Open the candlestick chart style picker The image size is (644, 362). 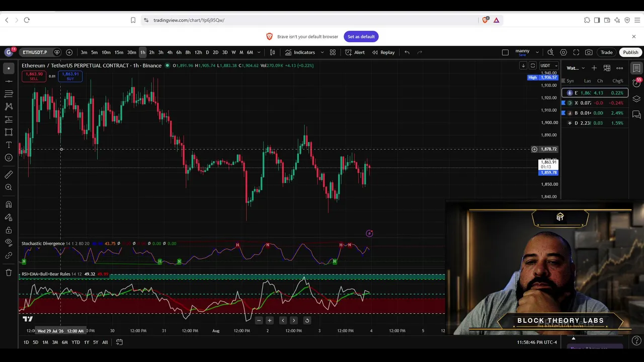[x=272, y=52]
